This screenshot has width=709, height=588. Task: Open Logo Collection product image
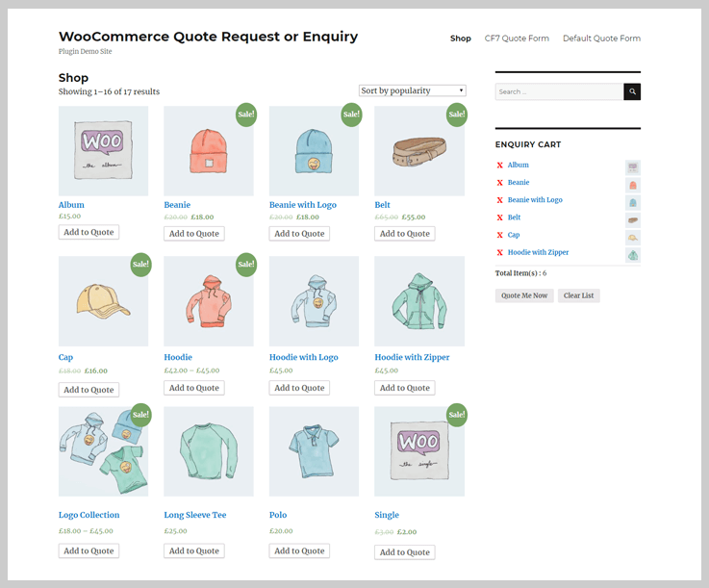click(103, 451)
